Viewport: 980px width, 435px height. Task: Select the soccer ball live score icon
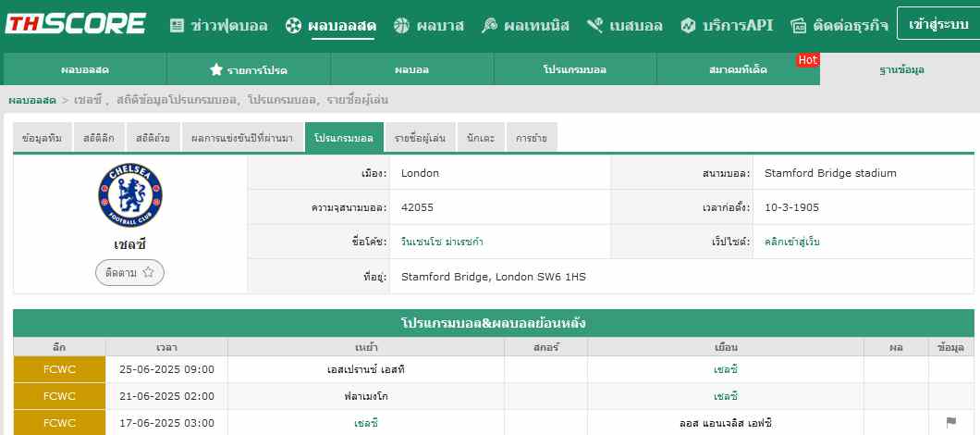click(x=293, y=26)
